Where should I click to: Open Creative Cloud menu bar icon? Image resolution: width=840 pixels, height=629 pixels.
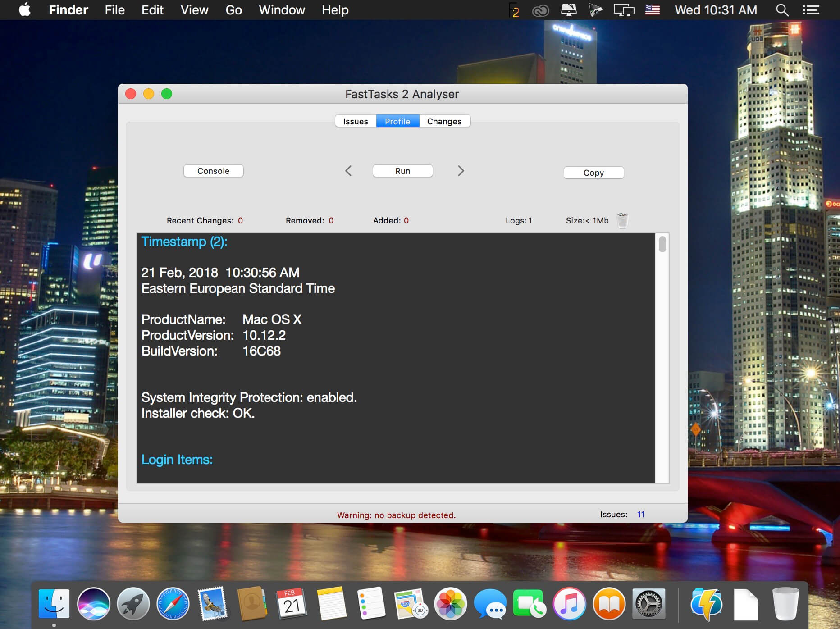[x=540, y=10]
